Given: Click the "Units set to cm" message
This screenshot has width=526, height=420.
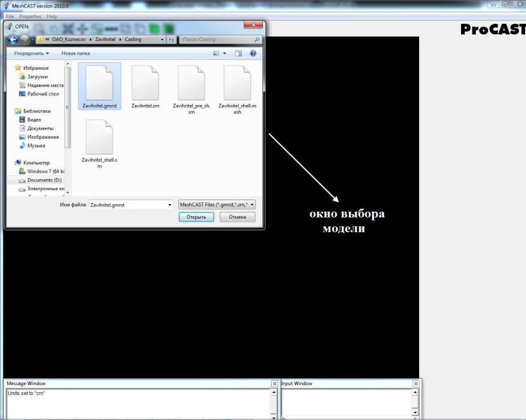Looking at the screenshot, I should pyautogui.click(x=26, y=393).
